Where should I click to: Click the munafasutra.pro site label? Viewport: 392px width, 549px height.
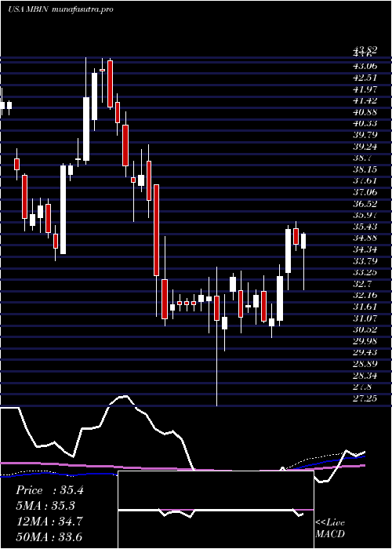(x=82, y=9)
